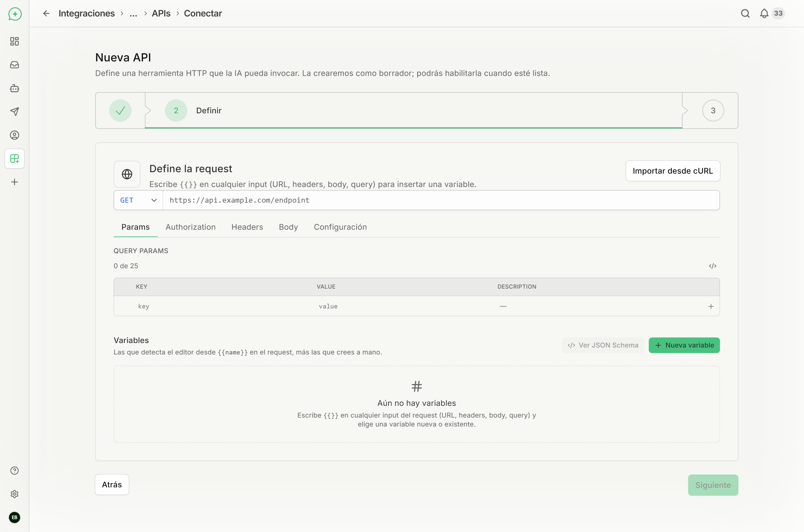Click the "DESCRIPTION" column header
The width and height of the screenshot is (804, 532).
[x=517, y=287]
